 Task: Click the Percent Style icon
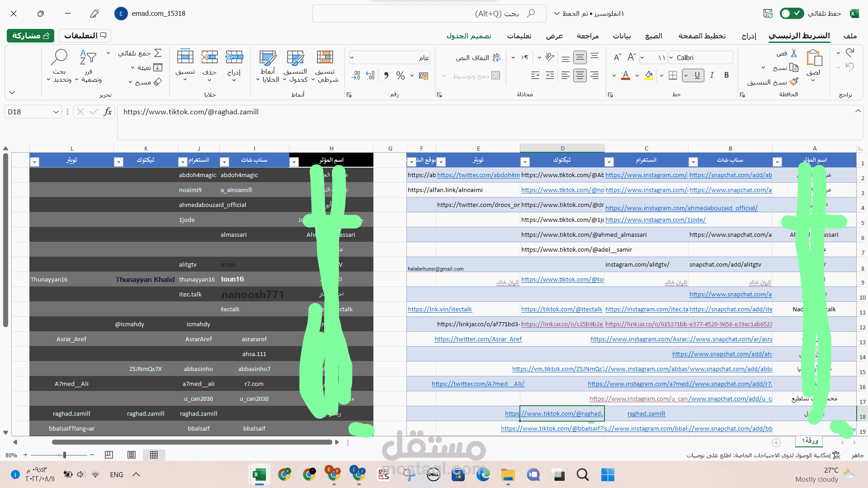pyautogui.click(x=400, y=75)
